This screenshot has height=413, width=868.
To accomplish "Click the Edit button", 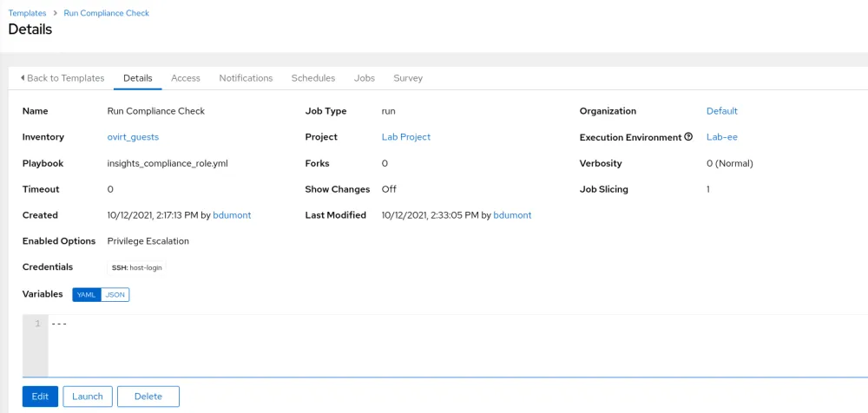I will tap(40, 397).
